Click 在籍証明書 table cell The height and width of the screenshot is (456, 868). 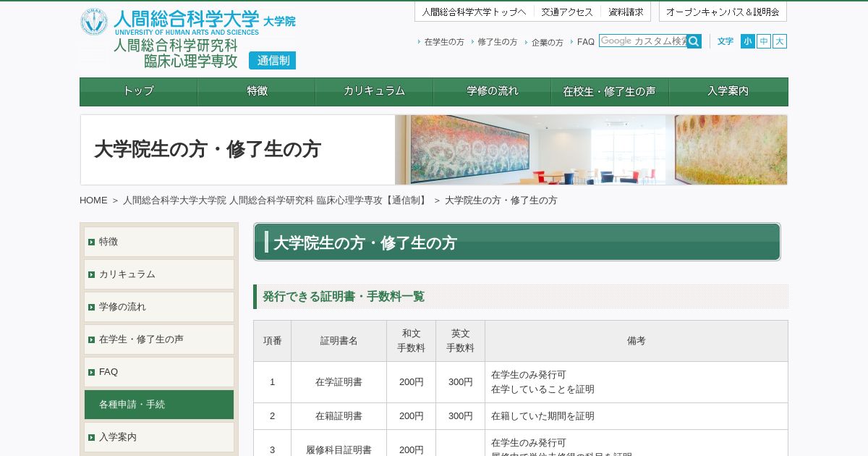click(339, 416)
